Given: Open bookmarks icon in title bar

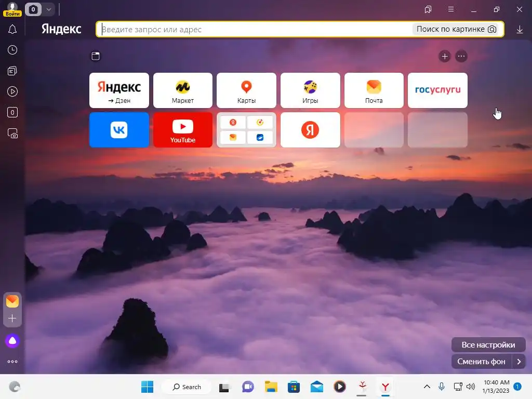Looking at the screenshot, I should 428,9.
